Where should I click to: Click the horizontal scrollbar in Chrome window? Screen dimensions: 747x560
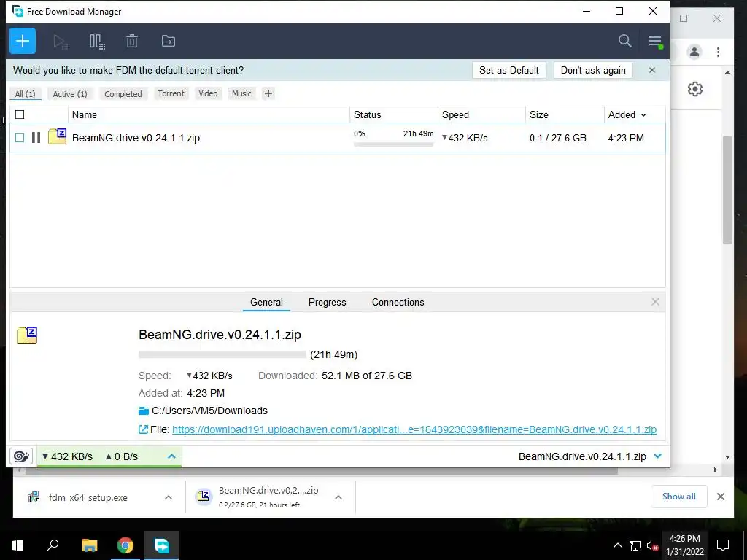coord(322,470)
